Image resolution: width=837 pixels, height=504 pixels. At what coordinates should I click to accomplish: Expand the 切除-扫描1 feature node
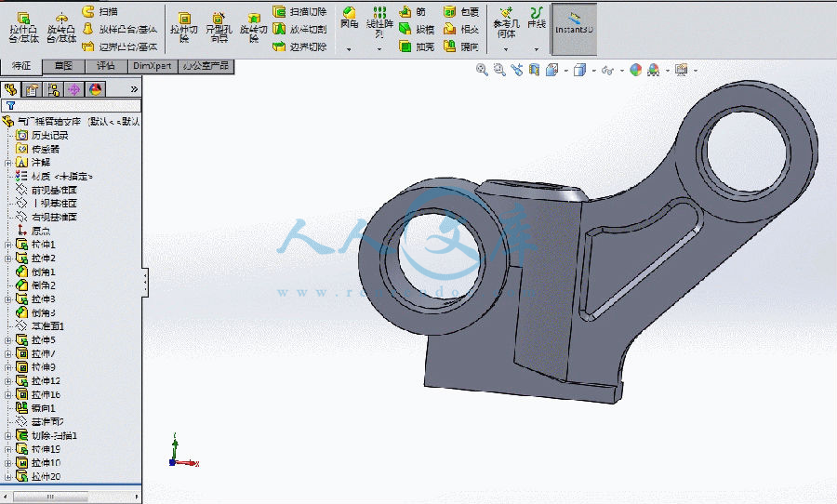coord(7,436)
